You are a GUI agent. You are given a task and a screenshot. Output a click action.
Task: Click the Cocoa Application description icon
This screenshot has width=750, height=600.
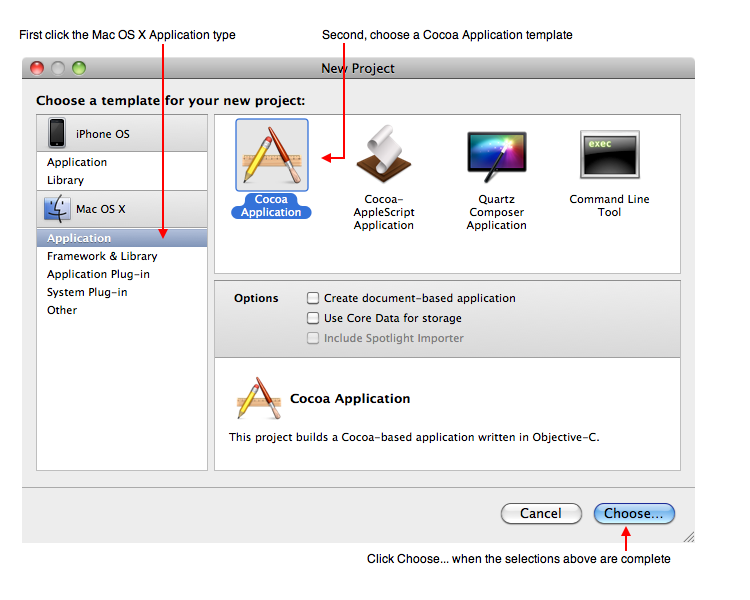(258, 398)
